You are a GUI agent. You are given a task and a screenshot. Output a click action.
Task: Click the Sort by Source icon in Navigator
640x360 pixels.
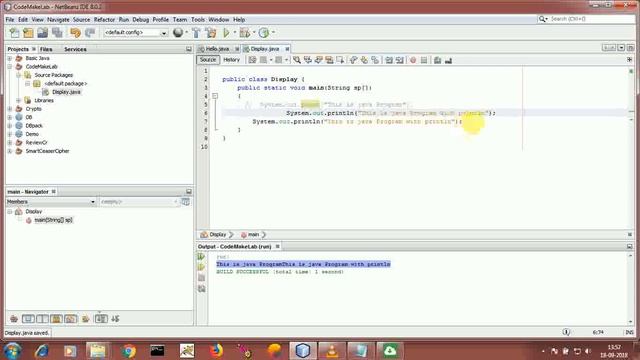(x=116, y=319)
